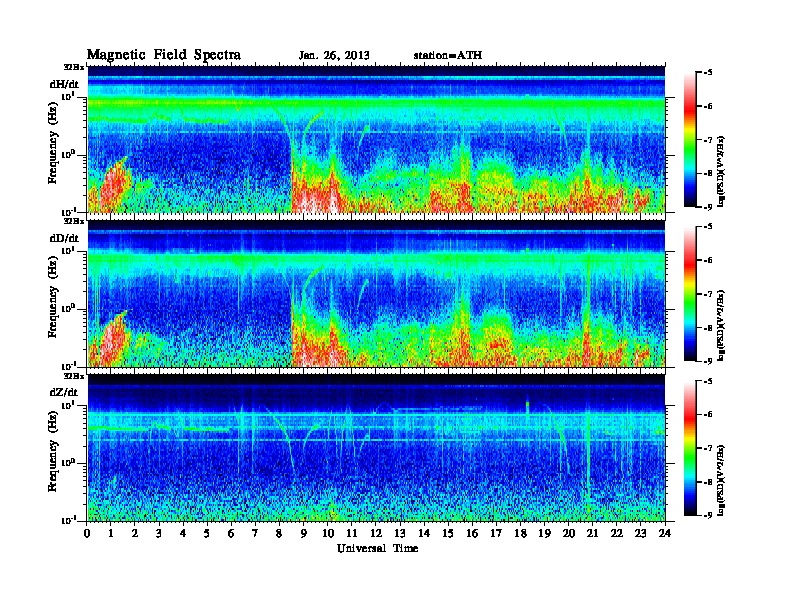
Task: Click the 'Universal Time' axis label
Action: pyautogui.click(x=377, y=548)
